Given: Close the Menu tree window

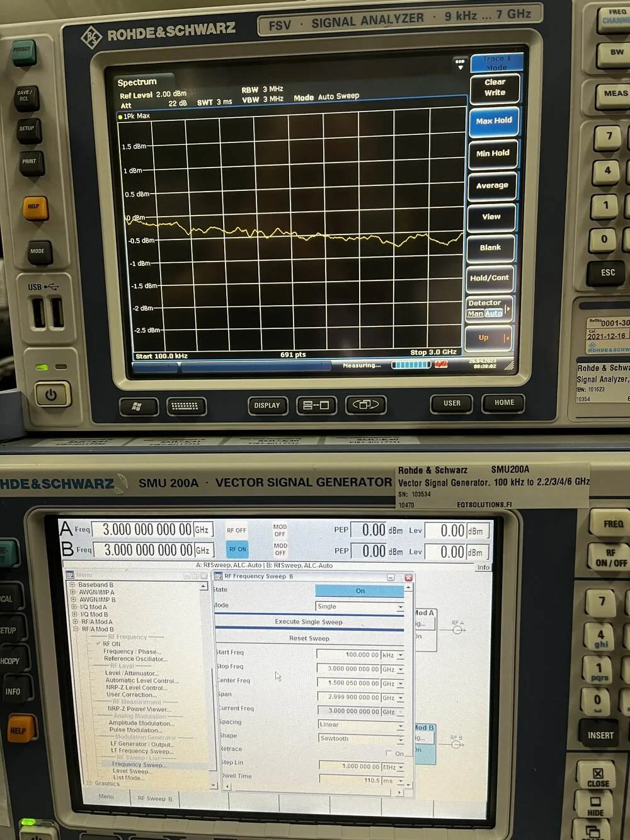Looking at the screenshot, I should click(204, 575).
